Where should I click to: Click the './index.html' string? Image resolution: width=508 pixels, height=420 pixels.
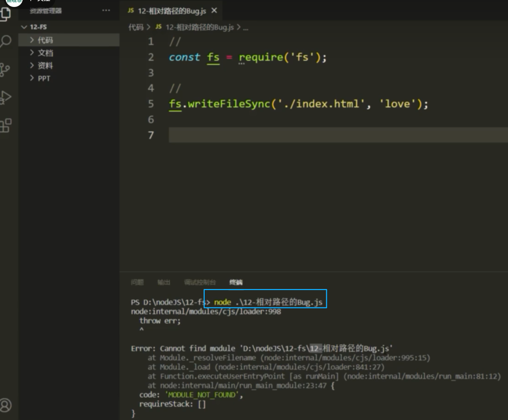coord(321,104)
